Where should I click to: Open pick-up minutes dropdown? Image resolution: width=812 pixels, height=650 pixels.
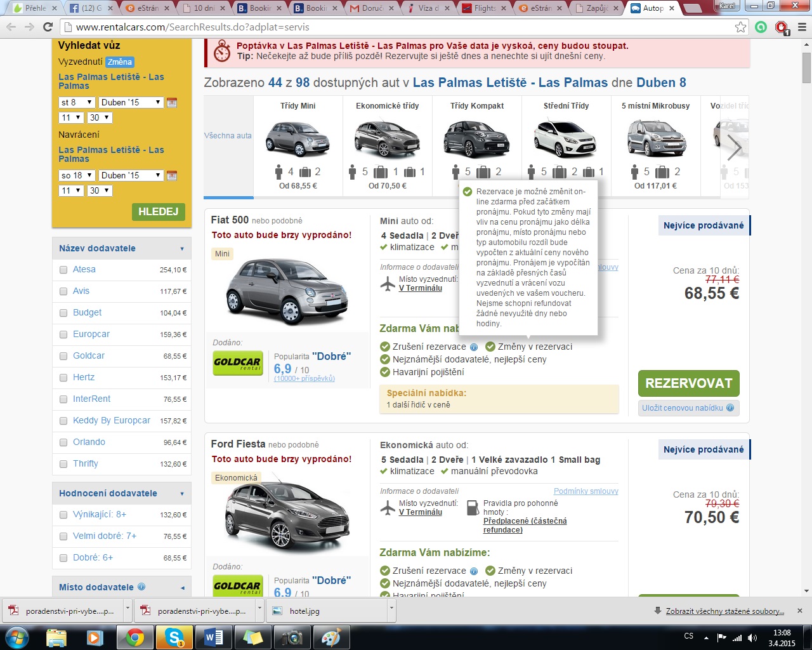(100, 117)
